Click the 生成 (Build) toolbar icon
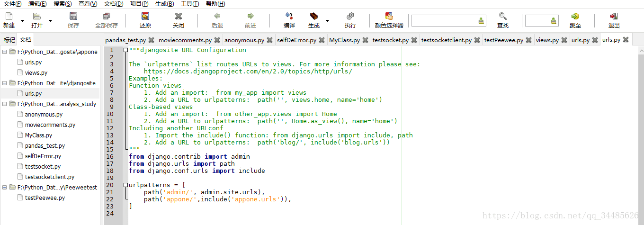 click(313, 17)
